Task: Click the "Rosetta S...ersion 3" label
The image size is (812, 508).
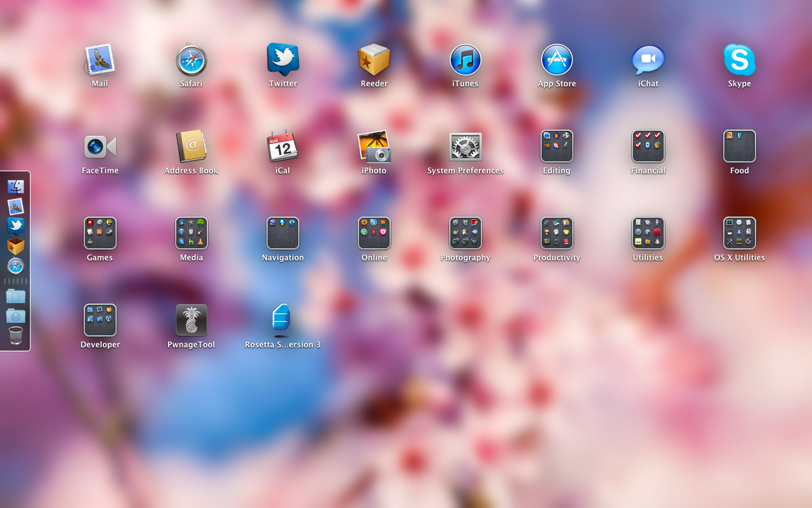Action: (283, 345)
